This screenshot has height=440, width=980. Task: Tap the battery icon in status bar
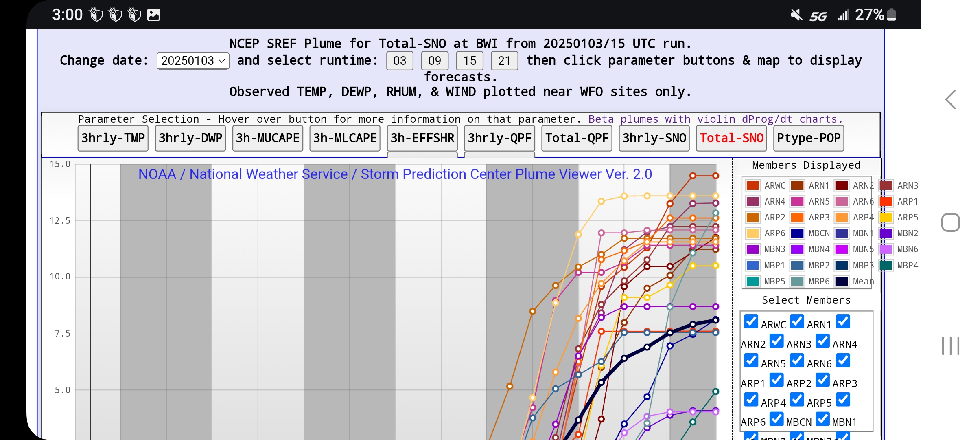(891, 15)
